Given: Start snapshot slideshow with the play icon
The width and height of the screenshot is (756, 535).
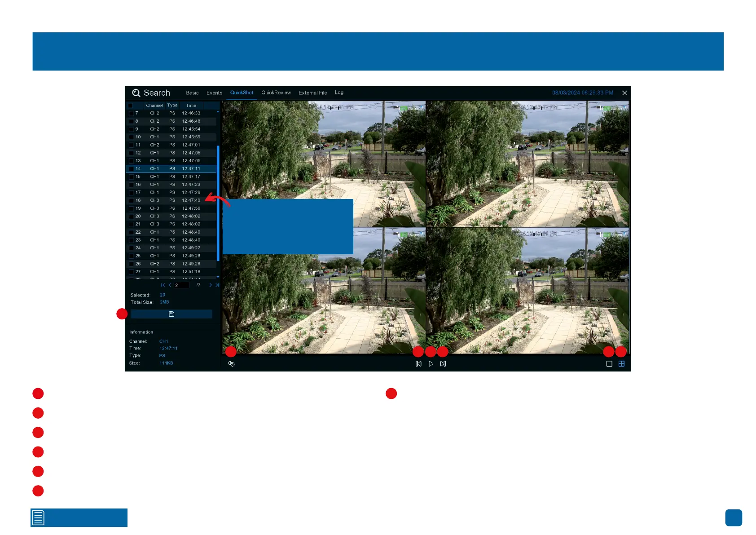Looking at the screenshot, I should click(x=431, y=364).
